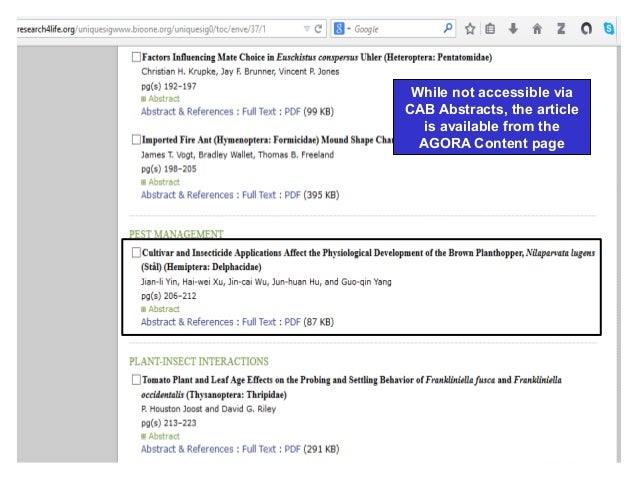Open the URL history dropdown arrow
The image size is (638, 479).
click(307, 29)
